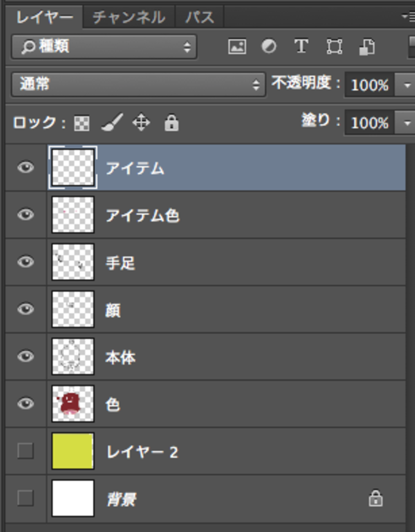The width and height of the screenshot is (415, 532).
Task: Filter layers by adjustment layer type
Action: tap(269, 47)
